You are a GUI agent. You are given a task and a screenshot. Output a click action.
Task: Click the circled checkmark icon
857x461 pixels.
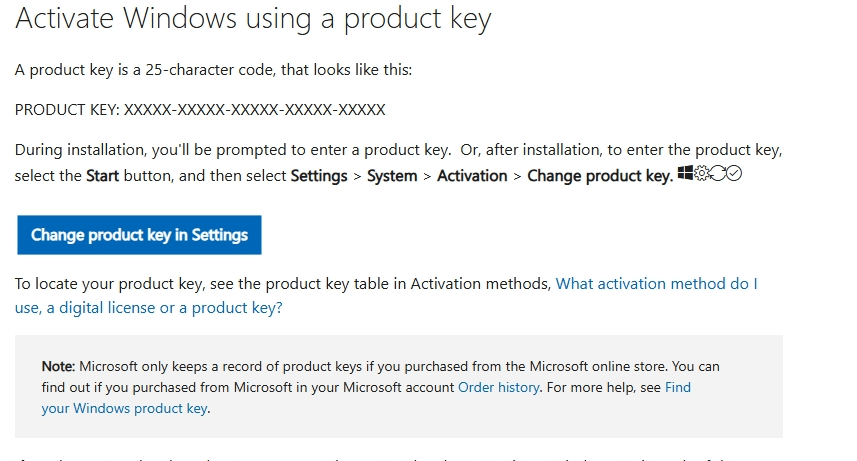pyautogui.click(x=732, y=174)
